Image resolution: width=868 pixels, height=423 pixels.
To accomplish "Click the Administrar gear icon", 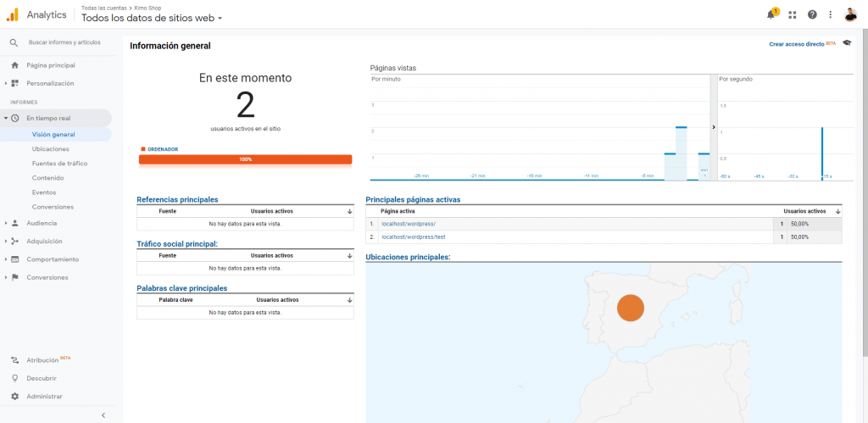I will coord(15,397).
